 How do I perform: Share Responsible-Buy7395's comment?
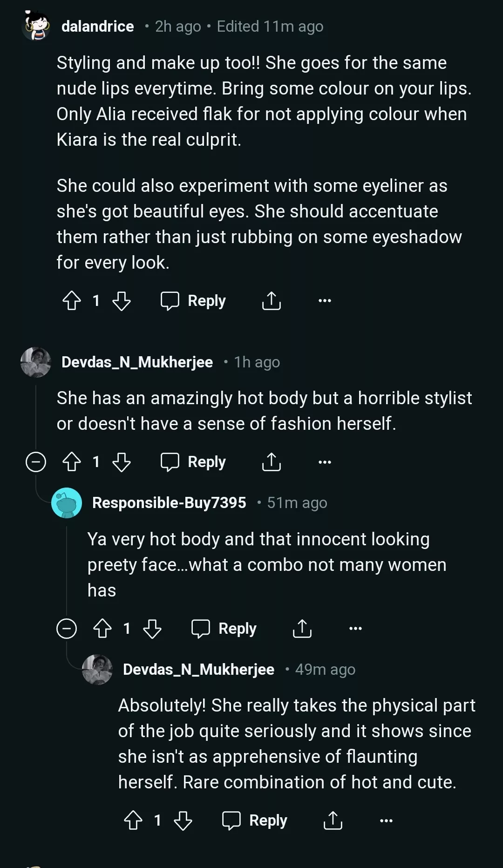coord(302,629)
